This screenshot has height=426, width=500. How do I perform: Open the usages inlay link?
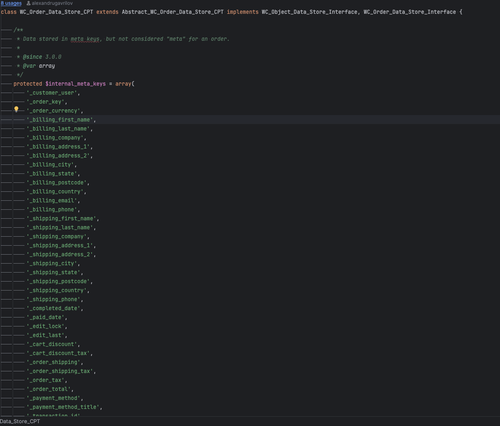(x=11, y=3)
